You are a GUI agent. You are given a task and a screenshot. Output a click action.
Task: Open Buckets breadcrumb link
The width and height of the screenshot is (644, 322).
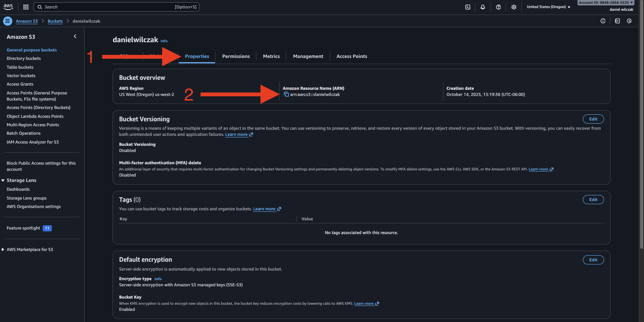(55, 21)
